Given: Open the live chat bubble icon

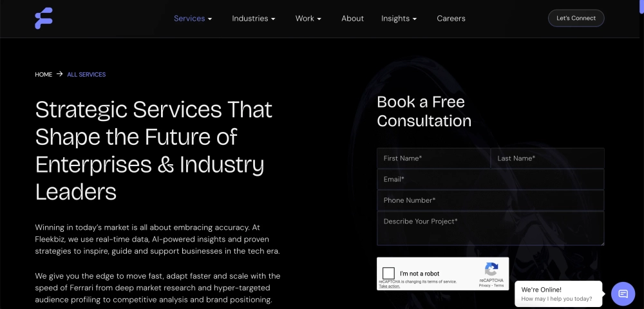Looking at the screenshot, I should (623, 294).
